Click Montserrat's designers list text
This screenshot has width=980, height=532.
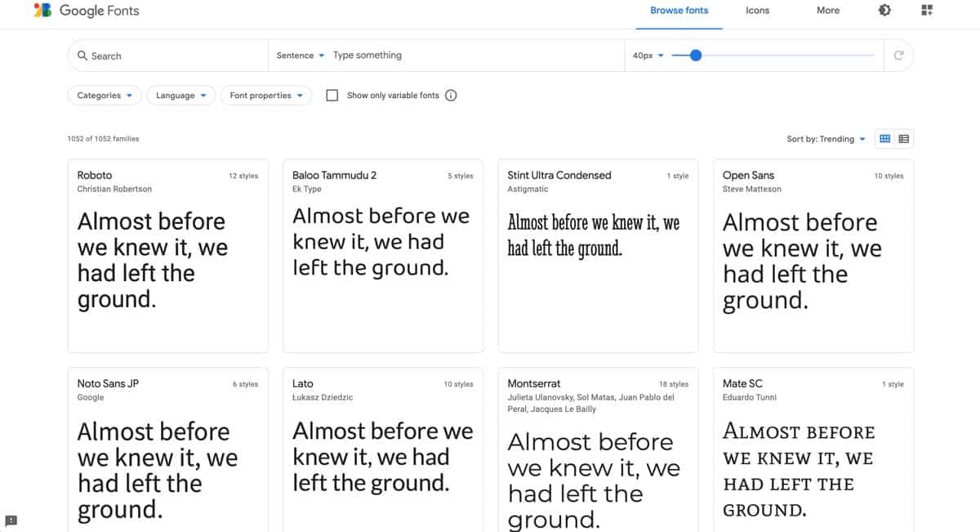click(x=590, y=403)
